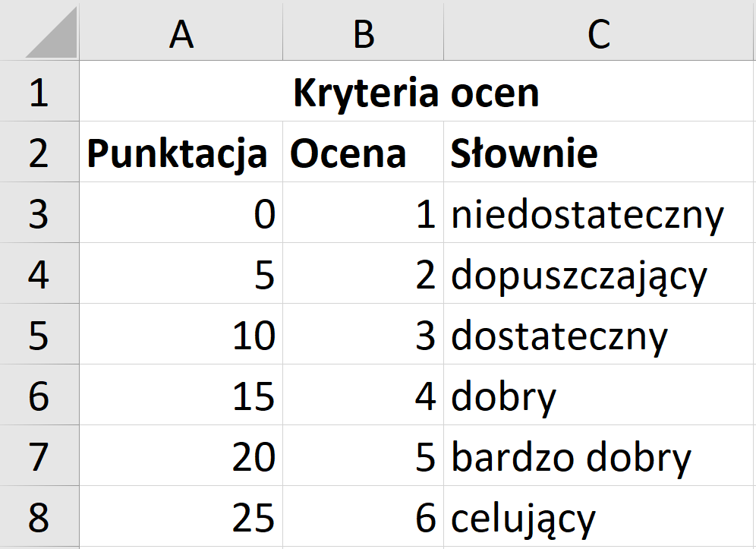Select row 1 header
This screenshot has width=756, height=549.
(x=39, y=91)
